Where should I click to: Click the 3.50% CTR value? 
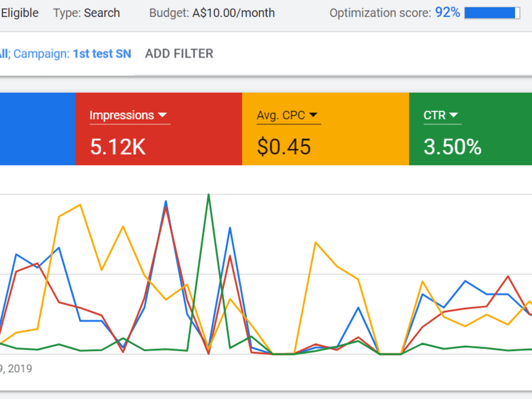453,147
